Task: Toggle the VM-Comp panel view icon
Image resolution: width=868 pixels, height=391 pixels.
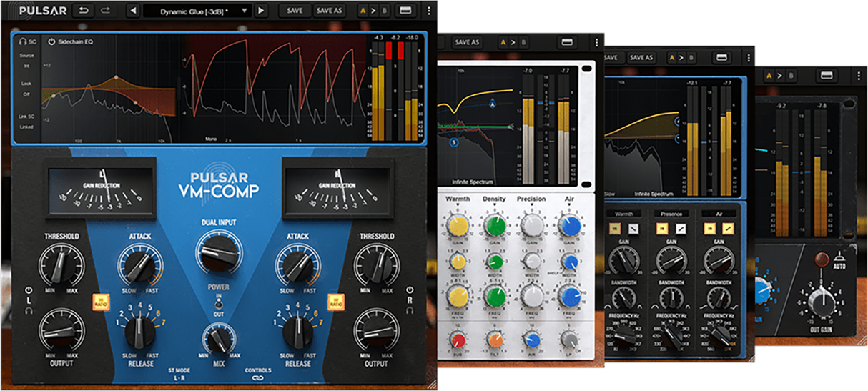Action: click(x=404, y=11)
